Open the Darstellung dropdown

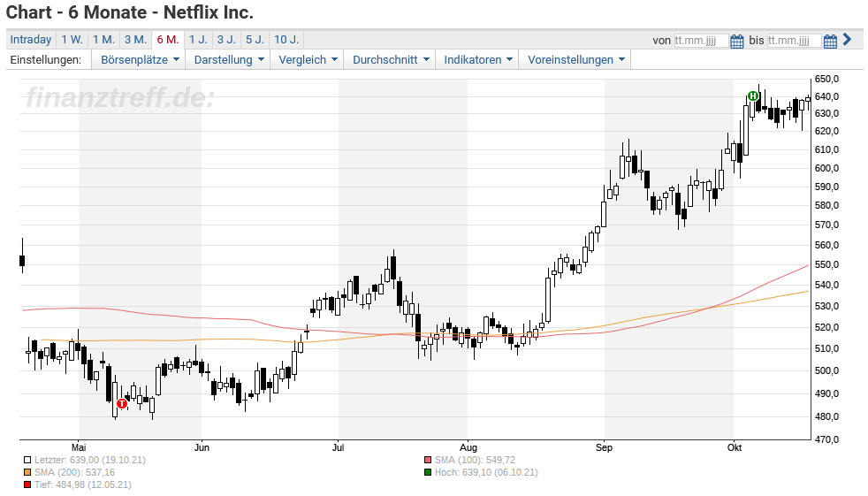click(229, 60)
